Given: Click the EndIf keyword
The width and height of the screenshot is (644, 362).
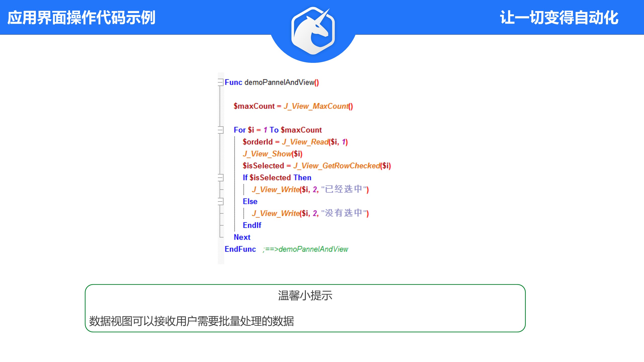Looking at the screenshot, I should (x=252, y=225).
